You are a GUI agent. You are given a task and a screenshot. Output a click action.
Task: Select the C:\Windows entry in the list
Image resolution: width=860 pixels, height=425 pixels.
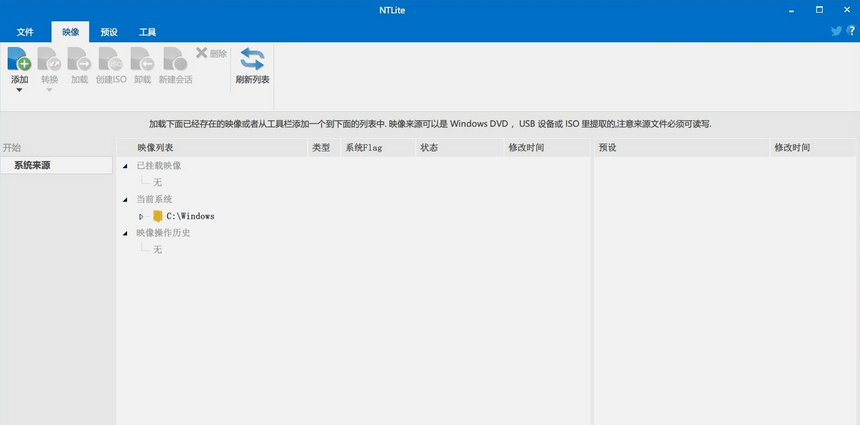190,216
